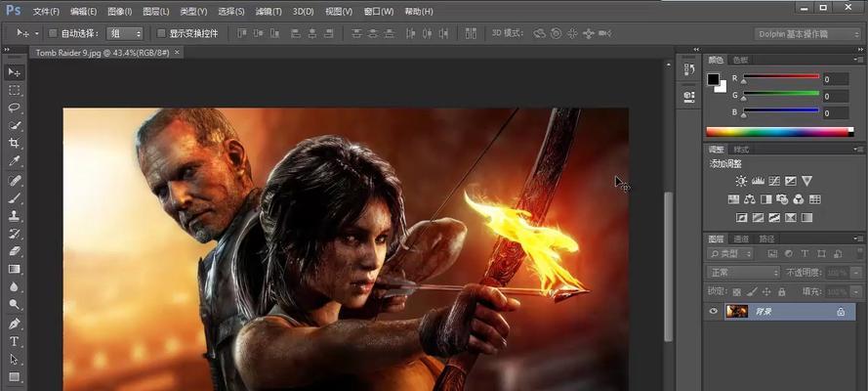Select the Brush tool

point(15,198)
